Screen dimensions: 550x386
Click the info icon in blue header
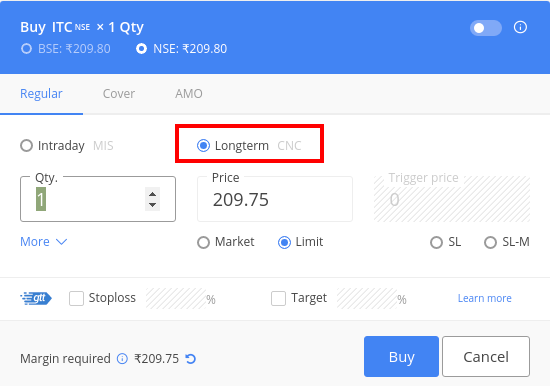520,27
